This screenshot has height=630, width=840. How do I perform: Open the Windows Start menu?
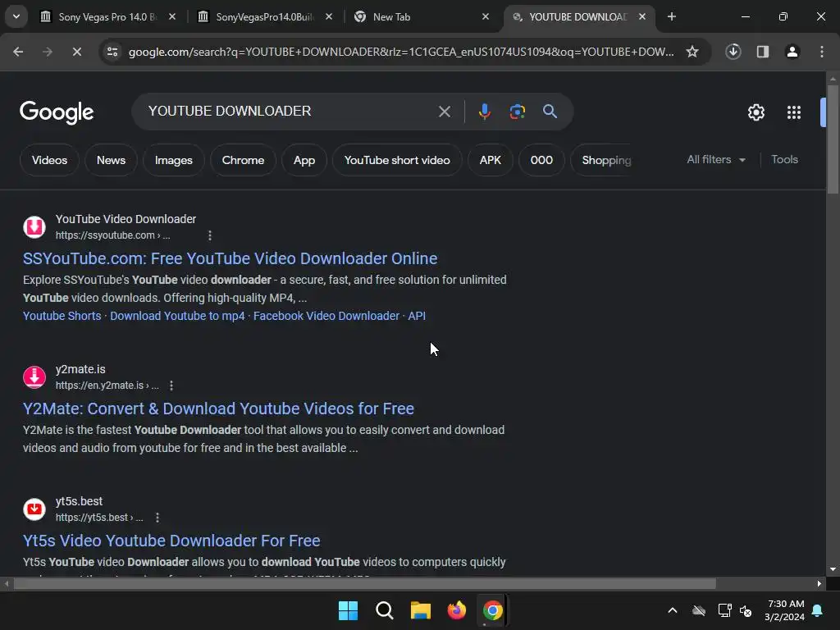click(348, 610)
